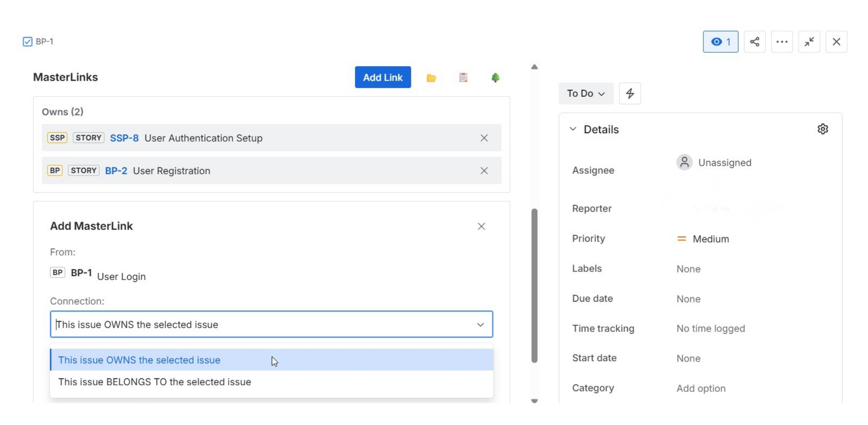
Task: Click the scroll up arrow
Action: tap(534, 67)
